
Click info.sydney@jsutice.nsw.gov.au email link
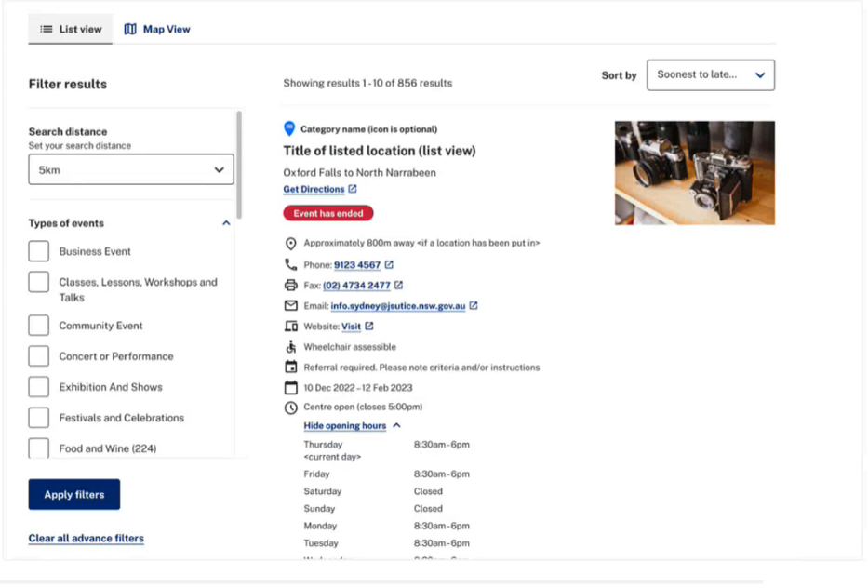(x=398, y=306)
